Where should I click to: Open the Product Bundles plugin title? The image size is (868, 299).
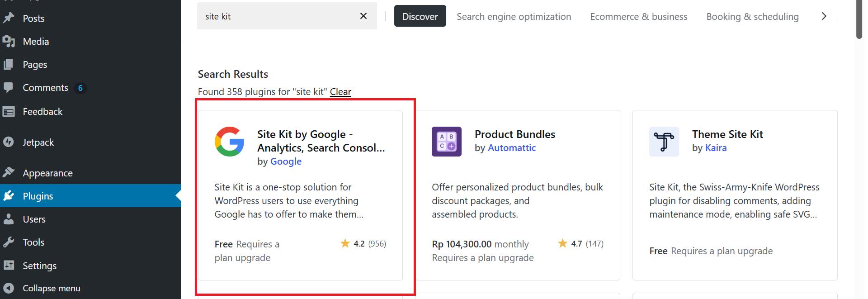click(515, 134)
